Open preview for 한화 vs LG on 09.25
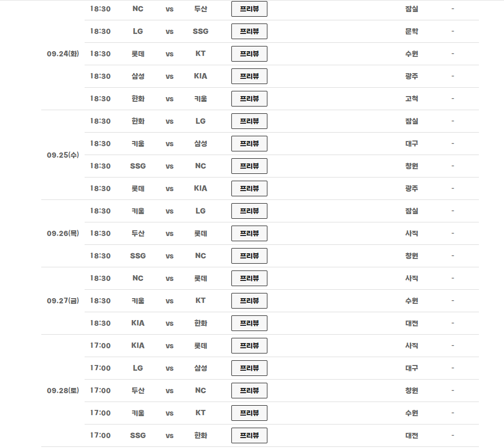This screenshot has height=448, width=504. click(x=249, y=121)
